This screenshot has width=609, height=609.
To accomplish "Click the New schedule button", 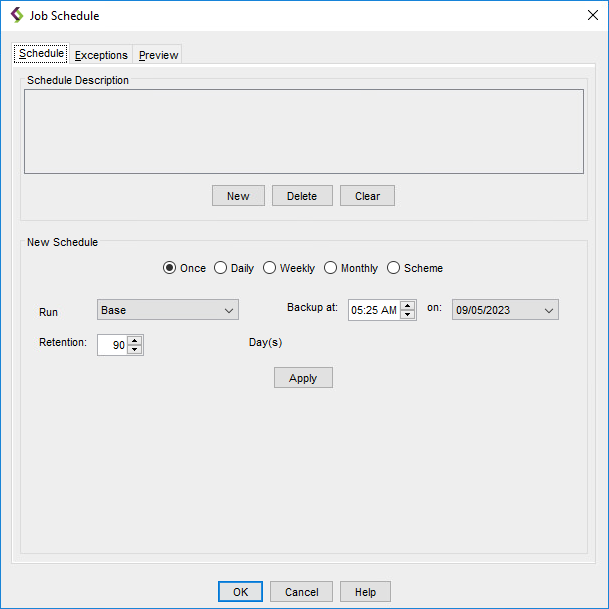I will point(238,196).
